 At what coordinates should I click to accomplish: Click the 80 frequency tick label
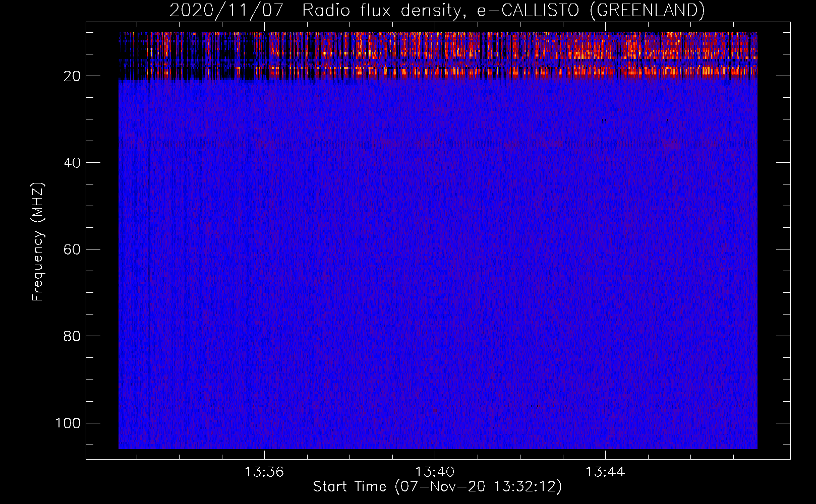[x=72, y=336]
